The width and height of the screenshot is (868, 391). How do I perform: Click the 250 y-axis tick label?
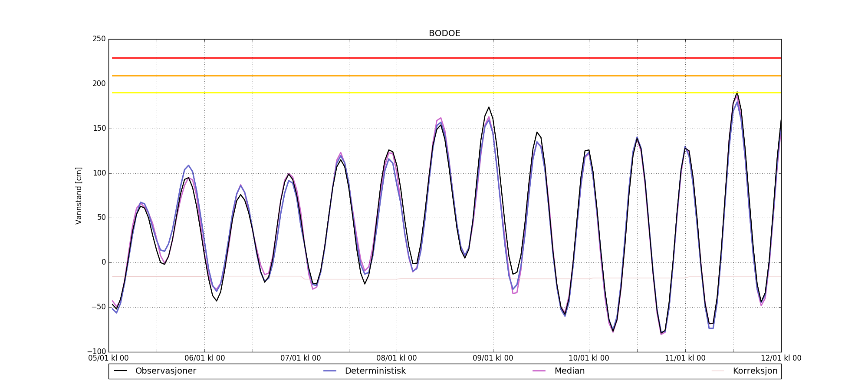click(x=99, y=39)
